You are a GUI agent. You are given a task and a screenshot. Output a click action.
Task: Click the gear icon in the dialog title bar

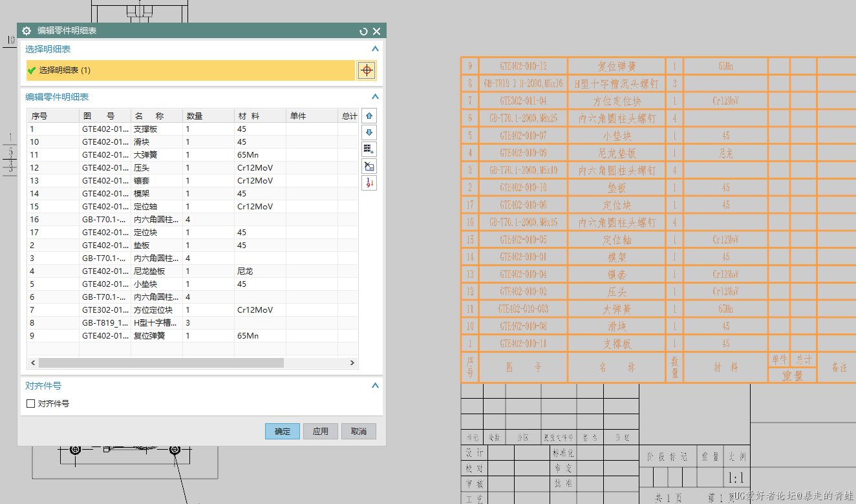[x=27, y=30]
